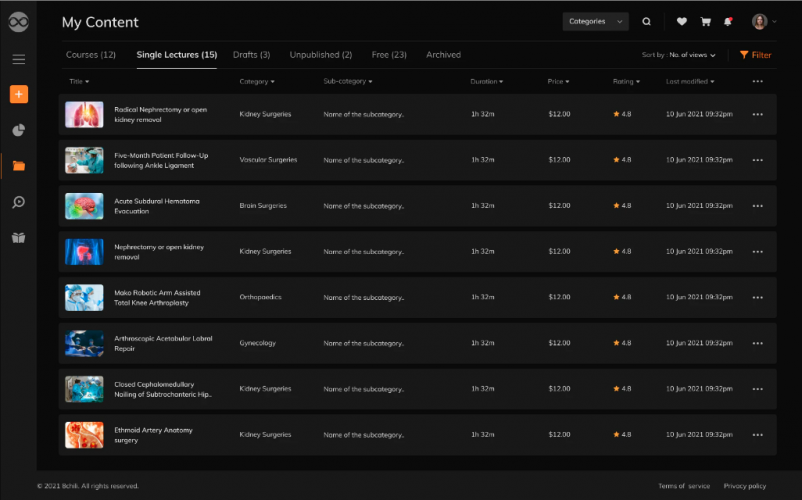The width and height of the screenshot is (802, 500).
Task: Open the shopping cart icon
Action: (705, 22)
